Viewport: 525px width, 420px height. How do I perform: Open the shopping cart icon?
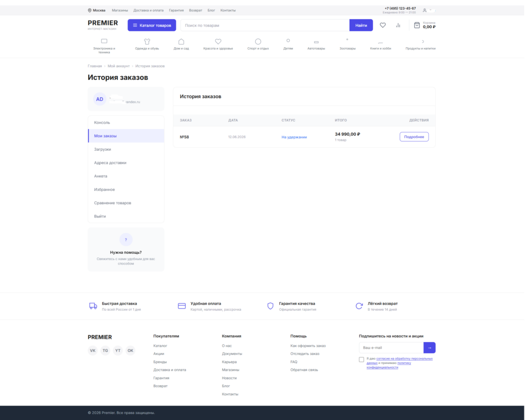[x=417, y=25]
